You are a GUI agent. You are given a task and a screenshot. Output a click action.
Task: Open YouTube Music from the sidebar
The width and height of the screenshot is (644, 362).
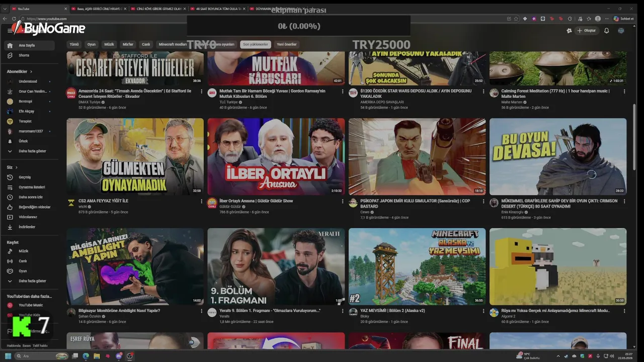(x=30, y=305)
